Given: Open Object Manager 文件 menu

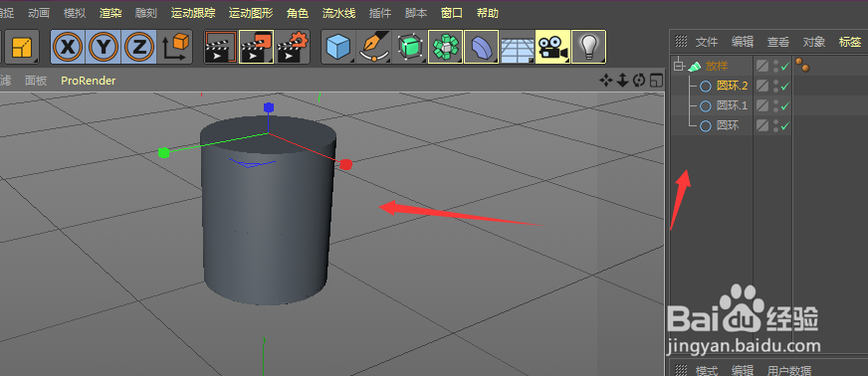Looking at the screenshot, I should (707, 42).
